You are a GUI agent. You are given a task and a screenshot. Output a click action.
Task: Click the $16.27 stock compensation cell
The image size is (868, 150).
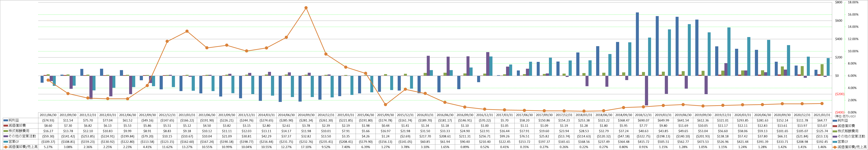[48, 131]
